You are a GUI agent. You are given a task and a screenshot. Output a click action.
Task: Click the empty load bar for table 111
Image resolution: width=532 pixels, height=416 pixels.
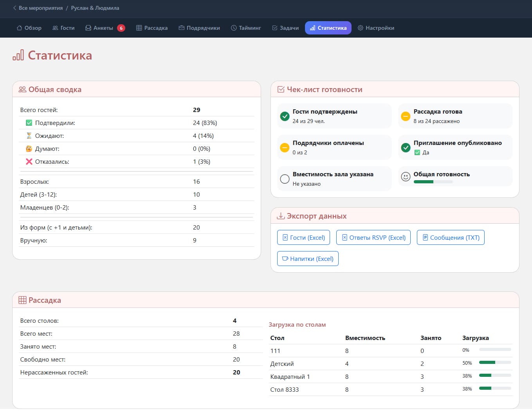(495, 349)
